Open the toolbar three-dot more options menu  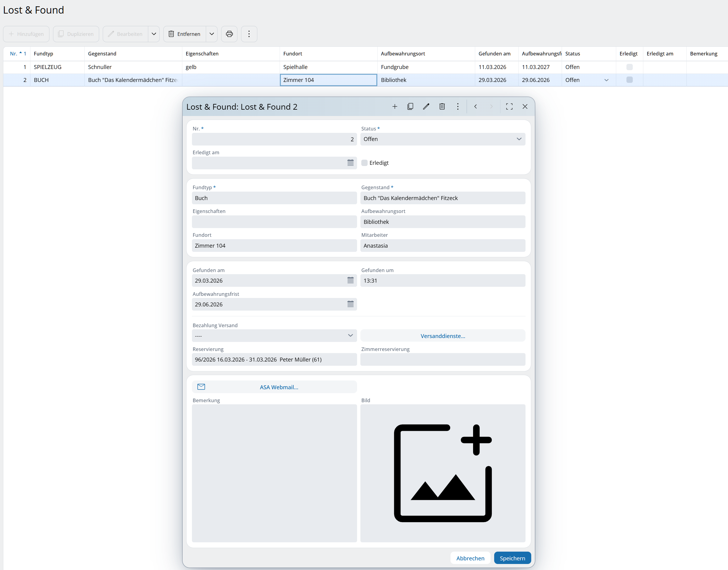click(249, 34)
